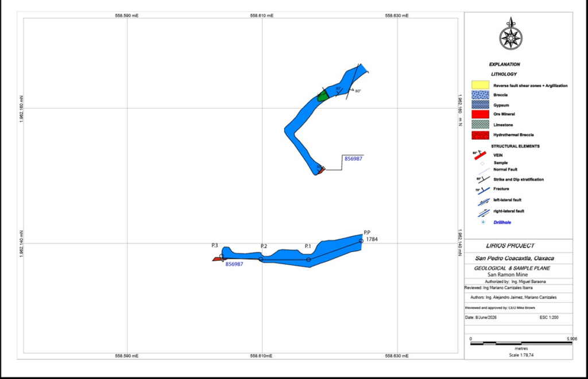Click the 'P.2' label on the map
588x379 pixels.
(264, 246)
